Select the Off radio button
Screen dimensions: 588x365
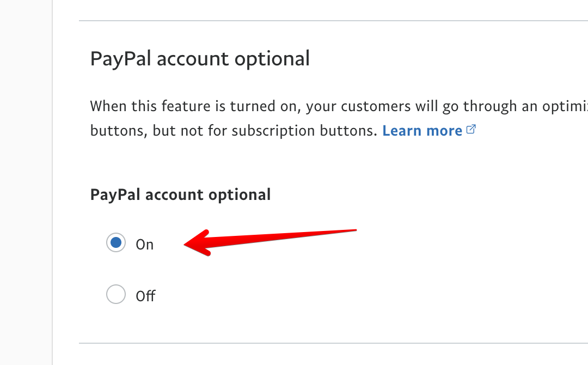click(115, 295)
